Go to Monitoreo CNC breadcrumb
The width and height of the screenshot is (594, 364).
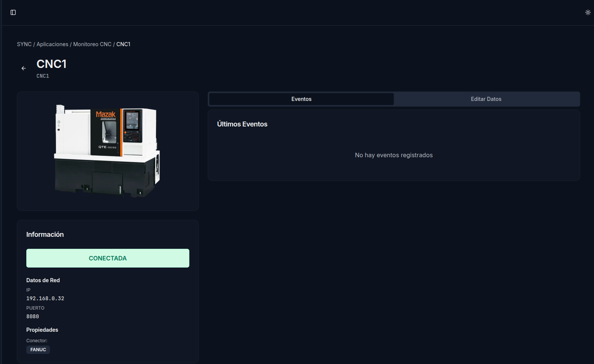(92, 44)
